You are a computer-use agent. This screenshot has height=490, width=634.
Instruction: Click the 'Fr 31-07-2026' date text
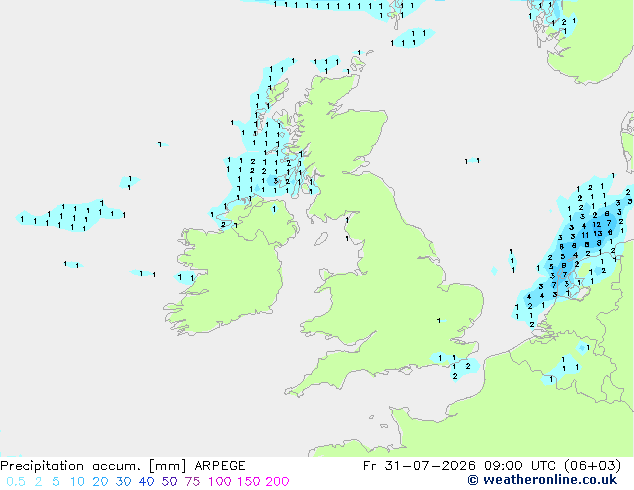point(419,466)
